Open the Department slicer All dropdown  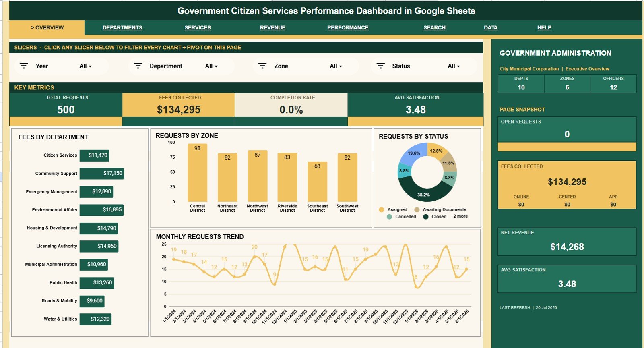tap(211, 66)
